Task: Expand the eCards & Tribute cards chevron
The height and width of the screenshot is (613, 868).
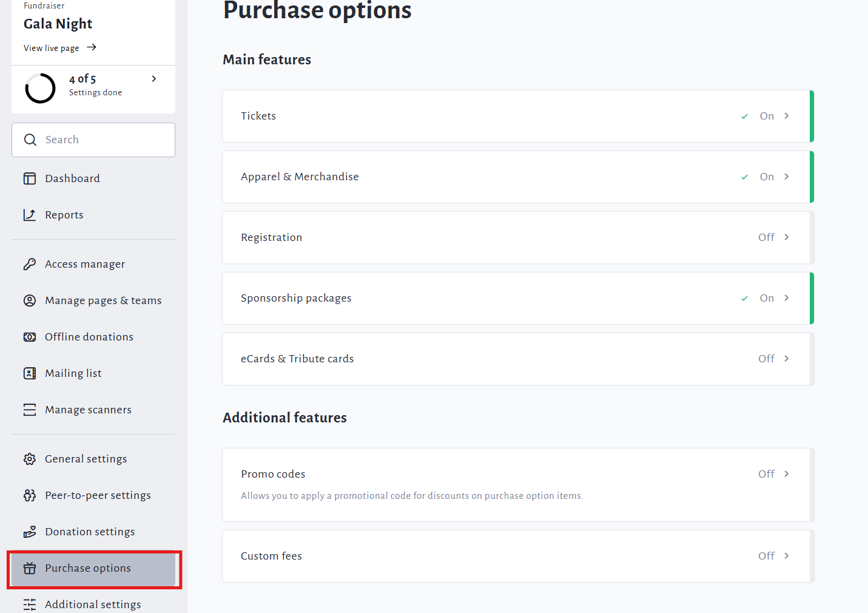Action: tap(787, 359)
